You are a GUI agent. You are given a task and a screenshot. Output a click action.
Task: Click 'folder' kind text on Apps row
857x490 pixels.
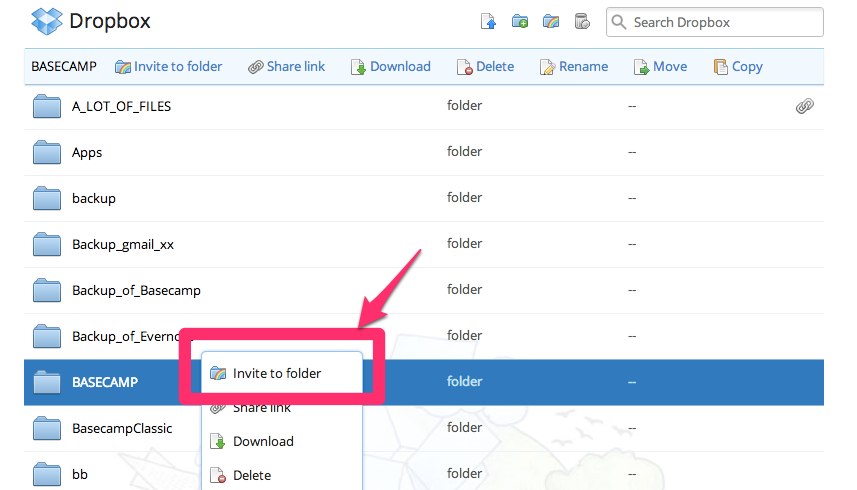coord(465,151)
